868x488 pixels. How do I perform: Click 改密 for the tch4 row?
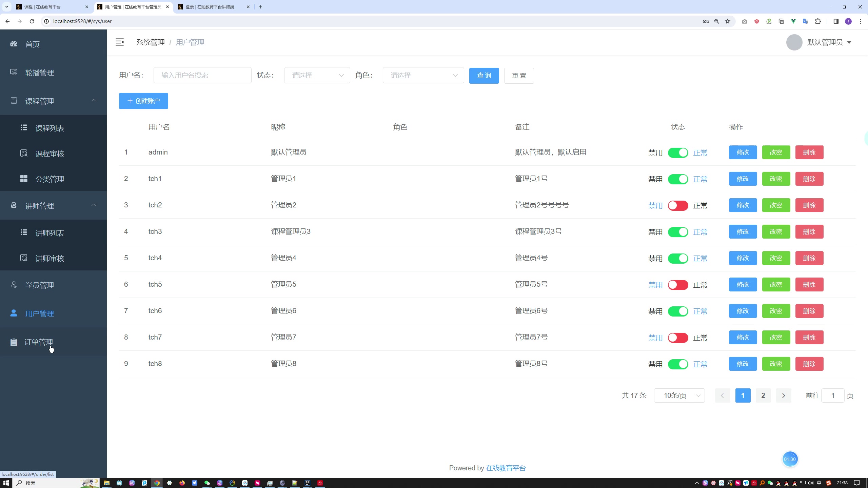[776, 258]
